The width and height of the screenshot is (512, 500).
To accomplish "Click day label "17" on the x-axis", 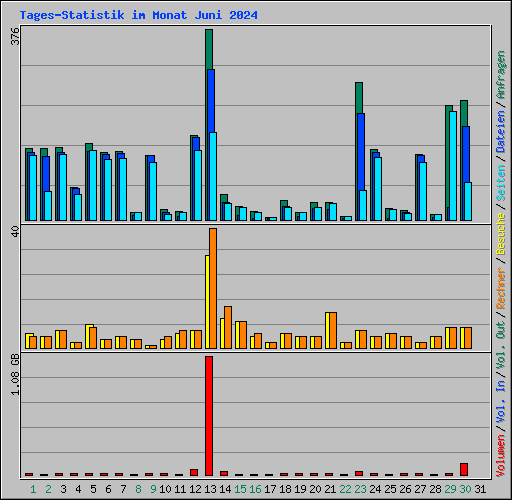I will (x=270, y=489).
